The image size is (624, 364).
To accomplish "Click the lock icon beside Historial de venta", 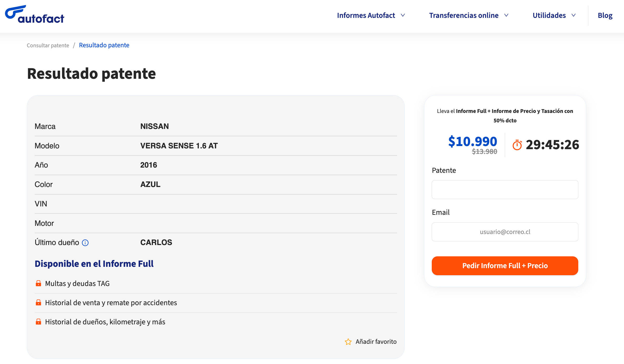I will point(38,302).
